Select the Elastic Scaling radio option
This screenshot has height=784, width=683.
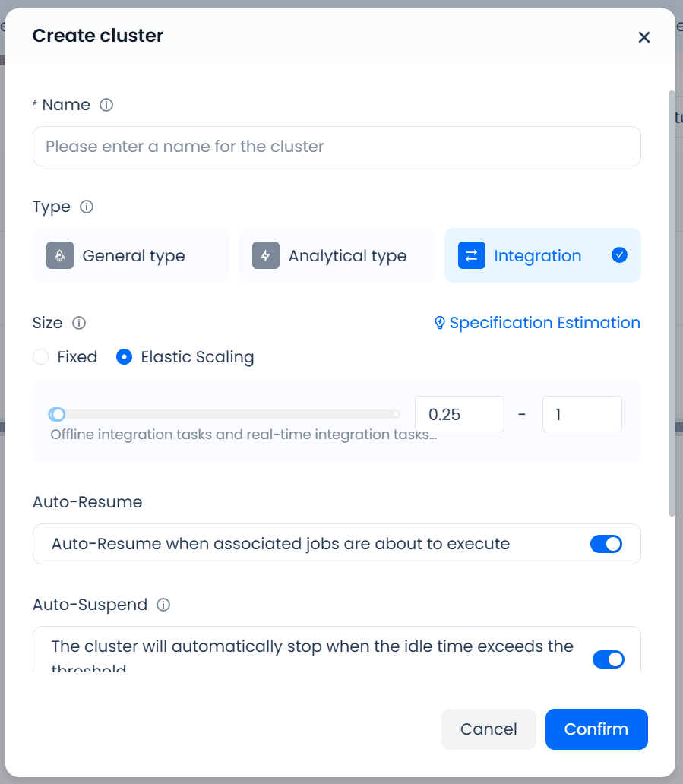(125, 357)
